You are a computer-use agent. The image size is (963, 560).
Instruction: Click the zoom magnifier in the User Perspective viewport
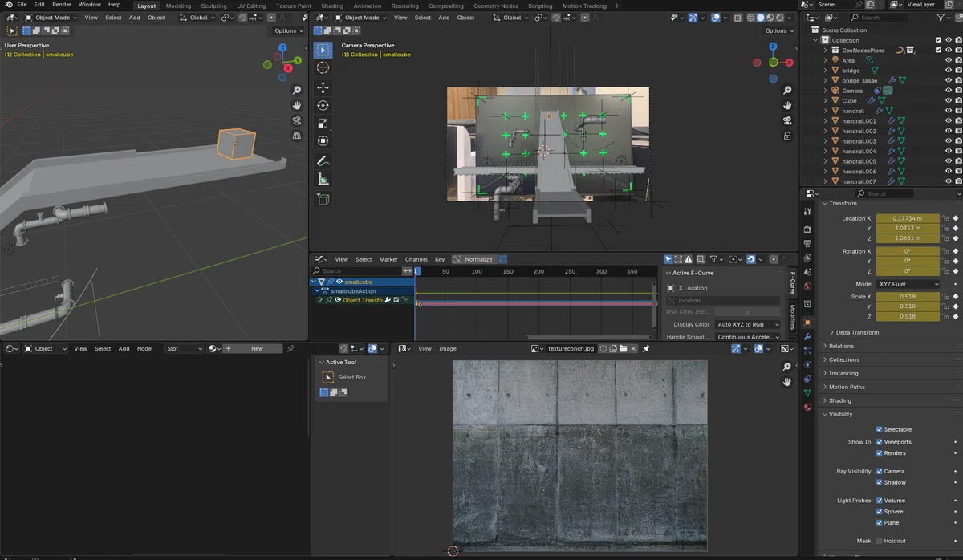point(297,91)
